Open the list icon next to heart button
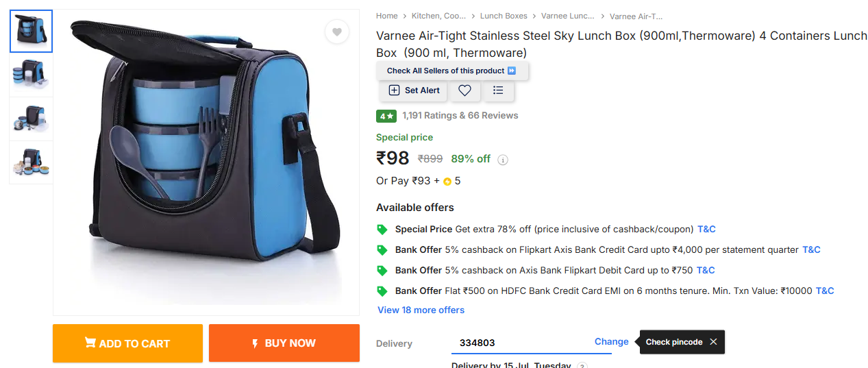The height and width of the screenshot is (368, 868). click(498, 90)
